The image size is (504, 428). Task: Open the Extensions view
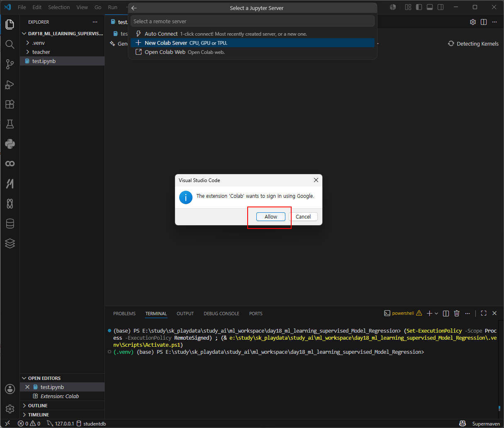pos(10,104)
